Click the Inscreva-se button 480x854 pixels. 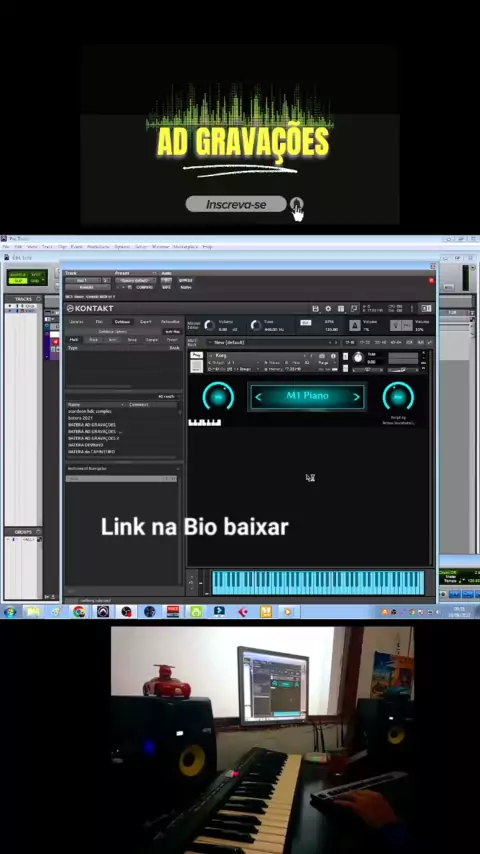[x=236, y=204]
